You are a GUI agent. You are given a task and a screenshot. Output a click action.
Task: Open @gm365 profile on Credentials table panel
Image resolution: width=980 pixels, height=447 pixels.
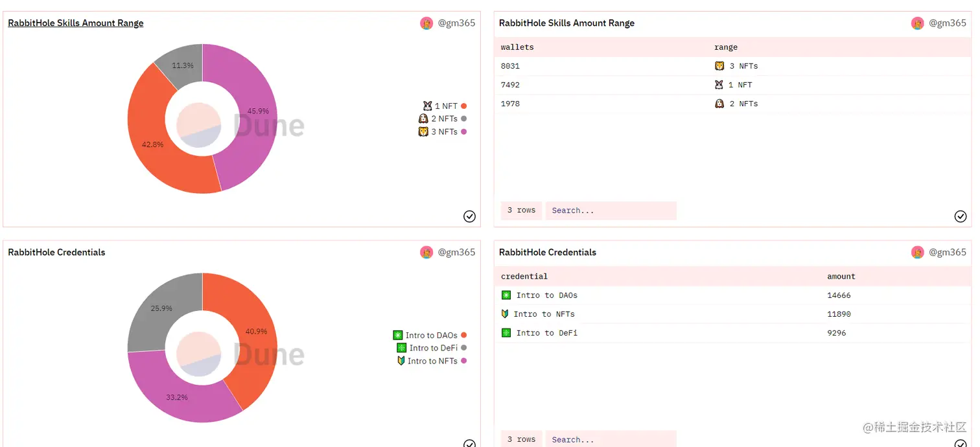948,252
